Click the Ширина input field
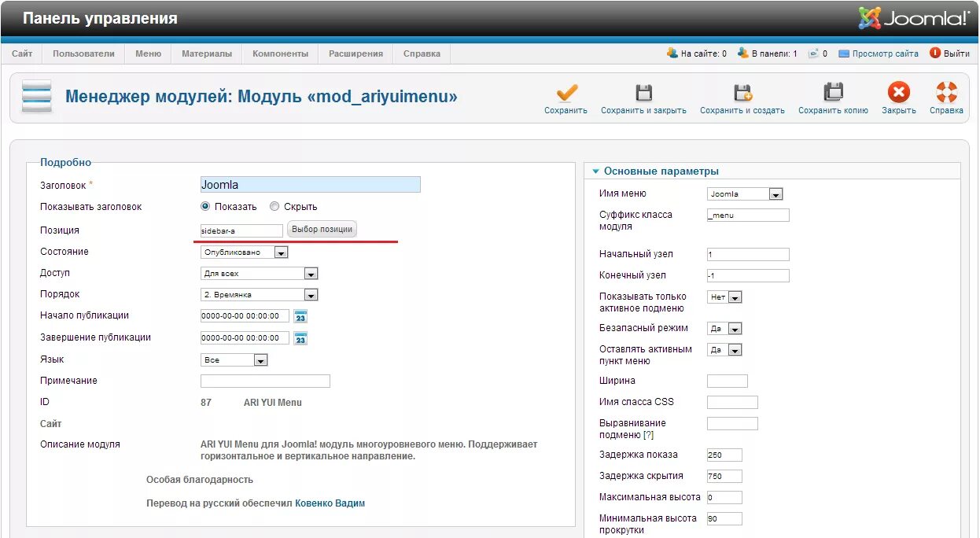Image resolution: width=980 pixels, height=538 pixels. [728, 381]
